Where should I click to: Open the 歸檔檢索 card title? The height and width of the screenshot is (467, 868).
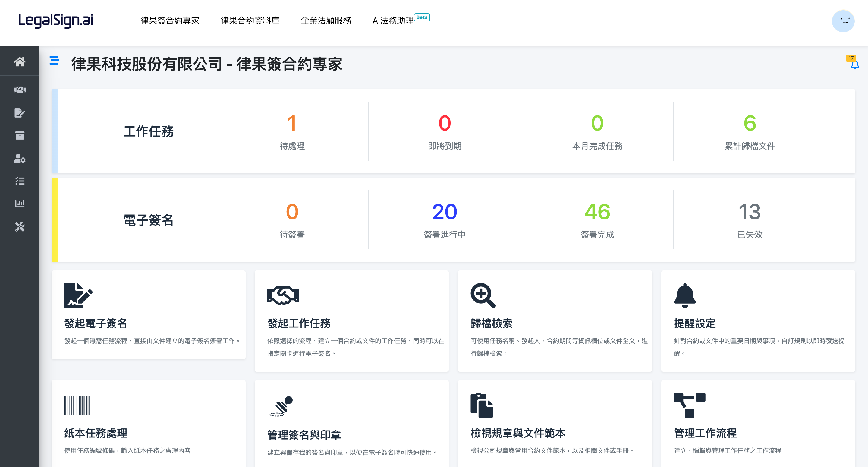click(x=491, y=323)
